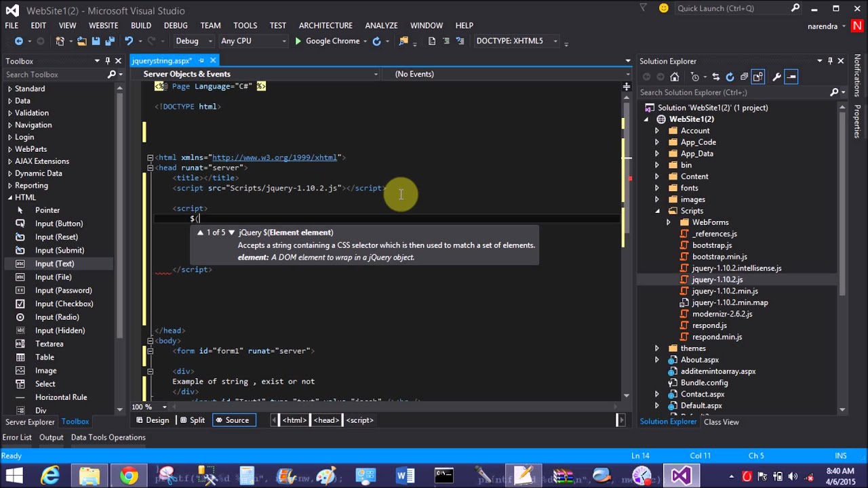Click the Open File toolbar icon
The image size is (868, 488).
point(82,41)
